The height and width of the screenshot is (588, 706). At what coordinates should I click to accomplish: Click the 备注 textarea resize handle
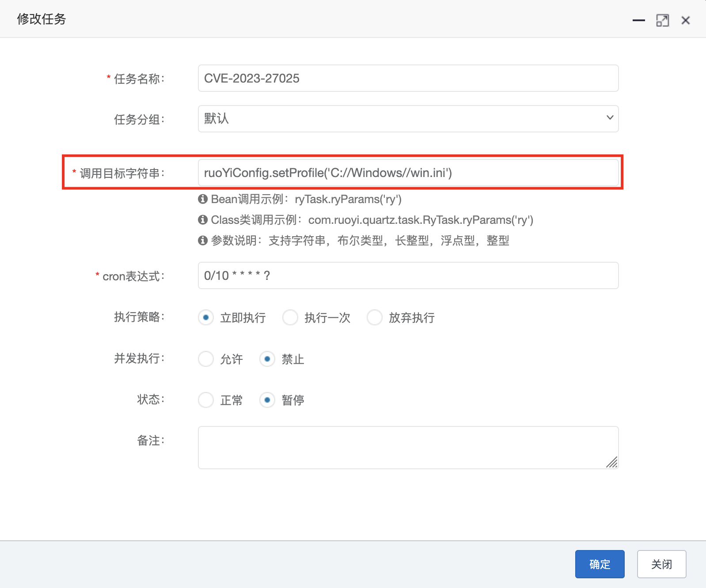(x=612, y=462)
